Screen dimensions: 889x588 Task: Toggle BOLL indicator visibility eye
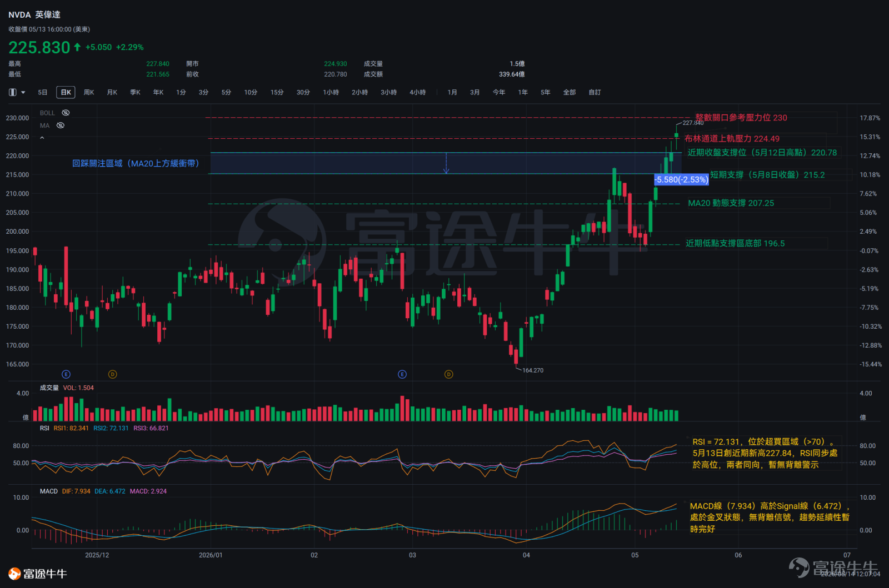point(66,113)
